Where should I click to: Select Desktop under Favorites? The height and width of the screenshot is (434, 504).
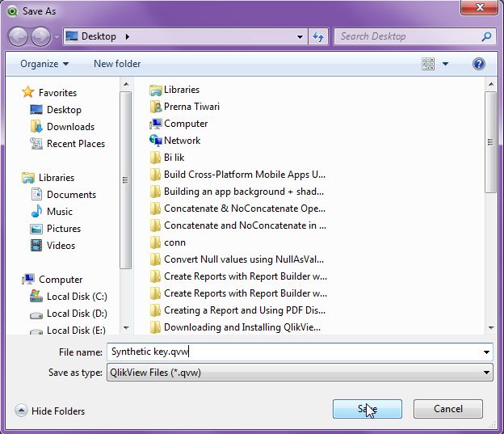point(56,110)
